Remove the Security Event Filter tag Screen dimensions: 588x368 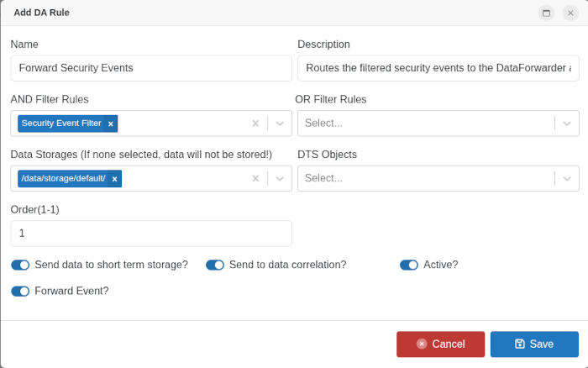(111, 124)
